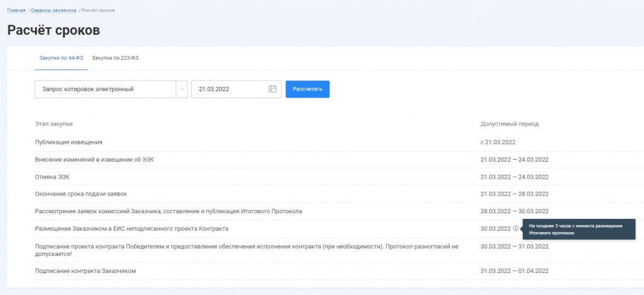
Task: Select the 'Отмена ЭЗК' row text
Action: pos(52,177)
